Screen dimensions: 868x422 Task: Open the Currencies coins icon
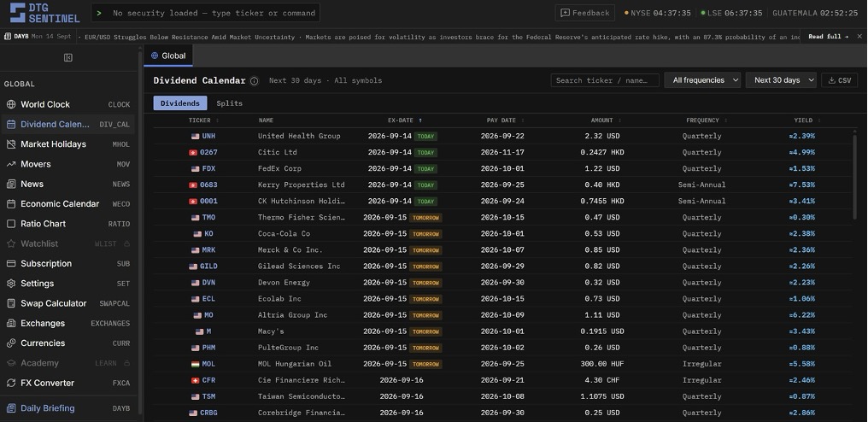tap(10, 343)
